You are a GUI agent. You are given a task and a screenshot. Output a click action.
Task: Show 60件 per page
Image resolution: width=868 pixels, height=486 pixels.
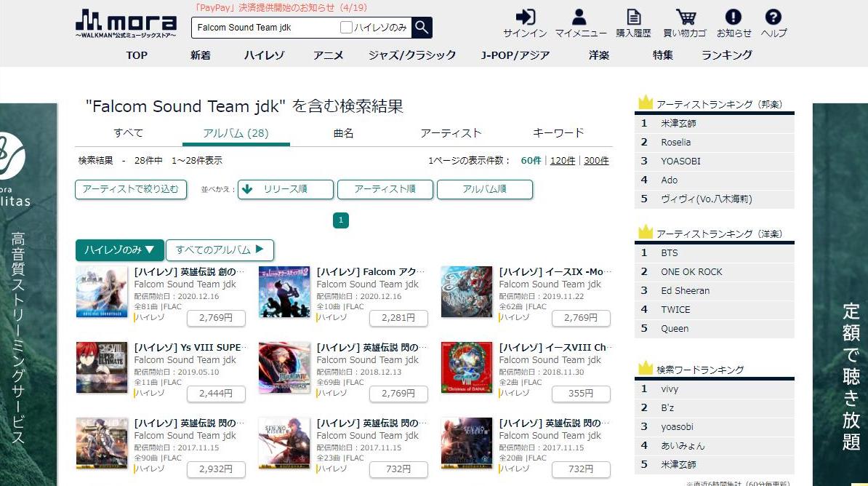[531, 161]
